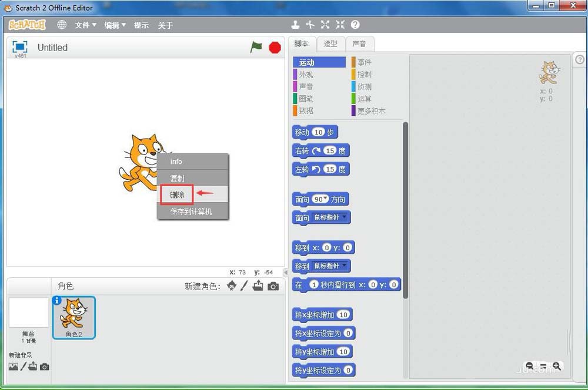Switch to the 造型 tab

pos(330,43)
